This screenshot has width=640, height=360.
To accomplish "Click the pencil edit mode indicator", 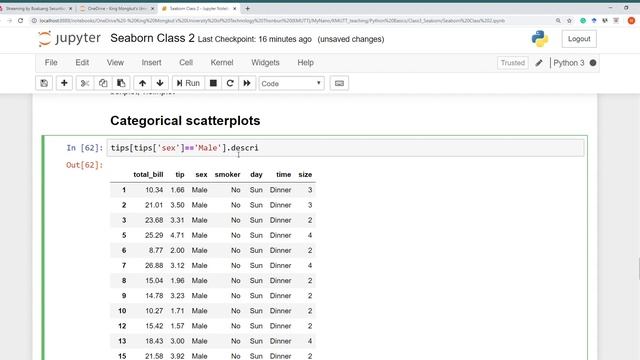I will [x=539, y=63].
